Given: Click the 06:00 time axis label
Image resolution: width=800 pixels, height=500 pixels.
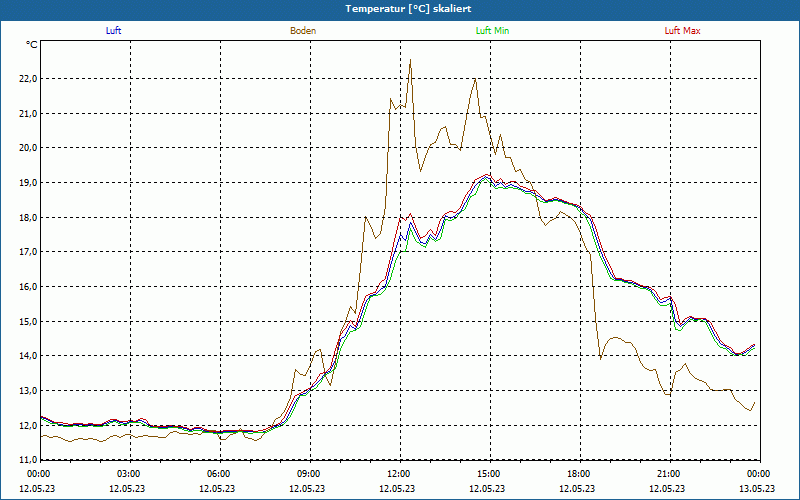Looking at the screenshot, I should [x=217, y=474].
